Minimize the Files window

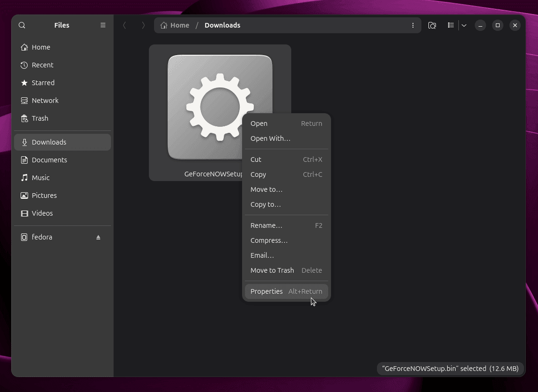480,25
